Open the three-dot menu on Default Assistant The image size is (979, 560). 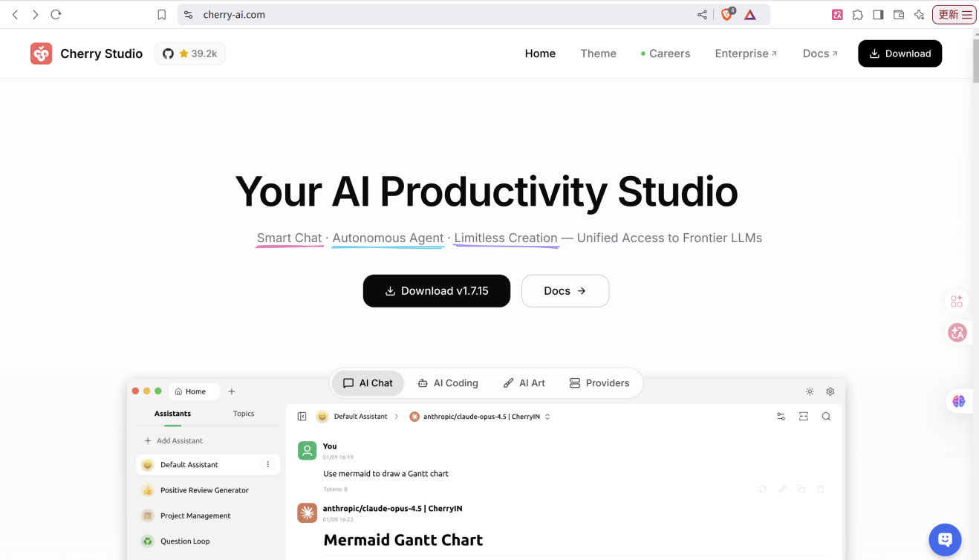pos(268,464)
